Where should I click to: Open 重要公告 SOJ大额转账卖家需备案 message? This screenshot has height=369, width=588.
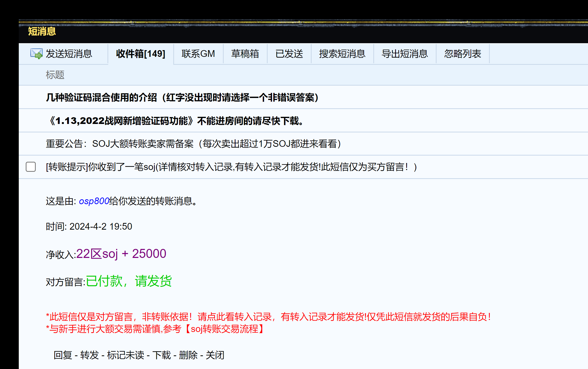coord(193,144)
